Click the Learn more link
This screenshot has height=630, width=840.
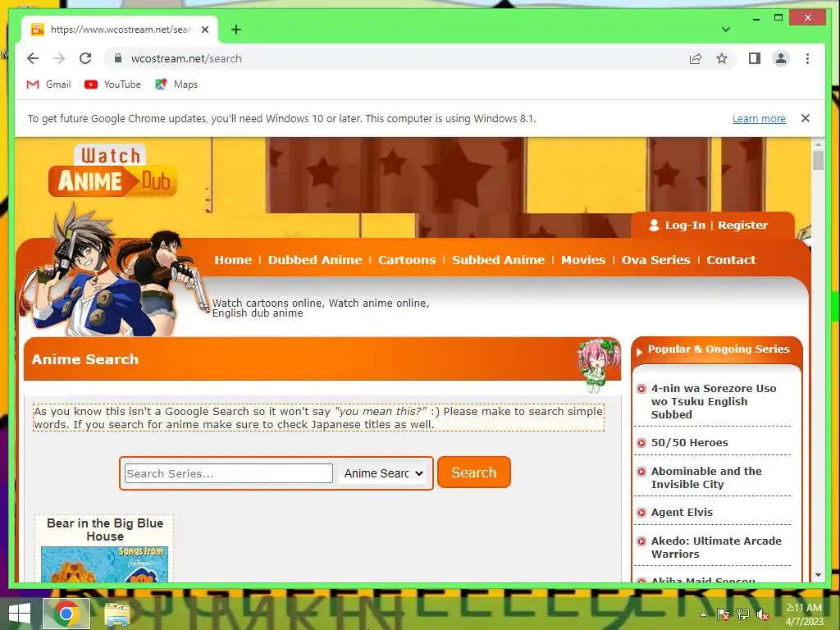(759, 118)
